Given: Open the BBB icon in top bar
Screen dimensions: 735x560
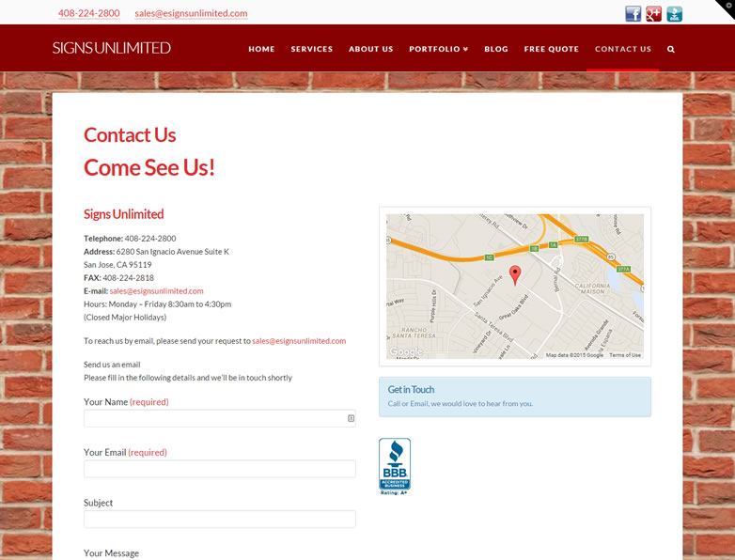Looking at the screenshot, I should [x=674, y=13].
